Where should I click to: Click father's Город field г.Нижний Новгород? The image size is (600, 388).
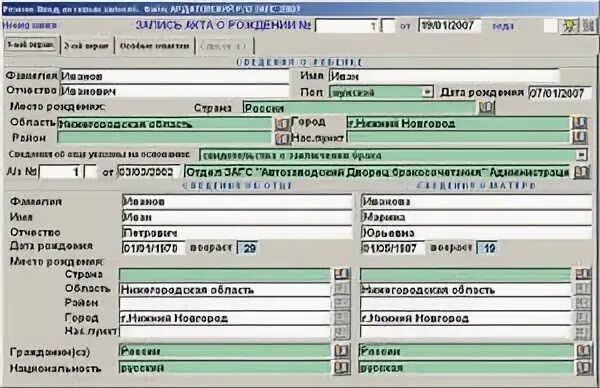click(225, 318)
